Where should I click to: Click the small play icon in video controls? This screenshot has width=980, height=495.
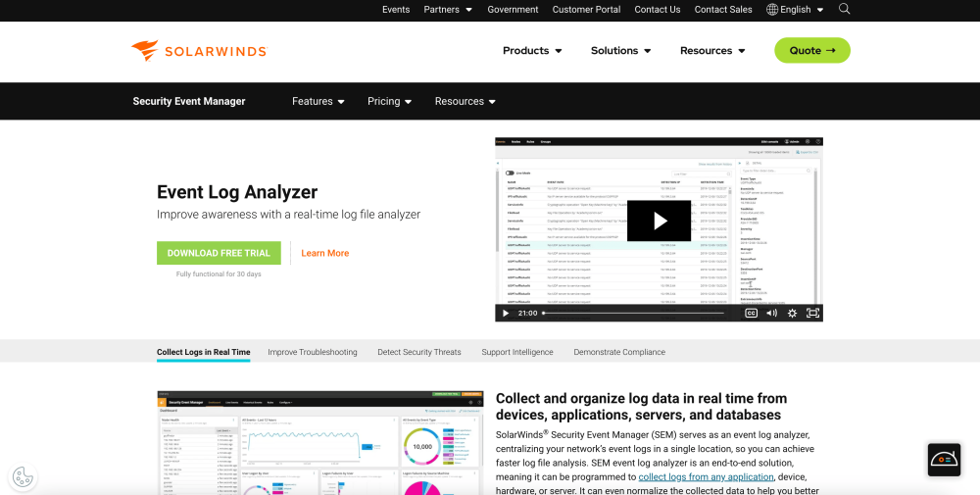(506, 313)
